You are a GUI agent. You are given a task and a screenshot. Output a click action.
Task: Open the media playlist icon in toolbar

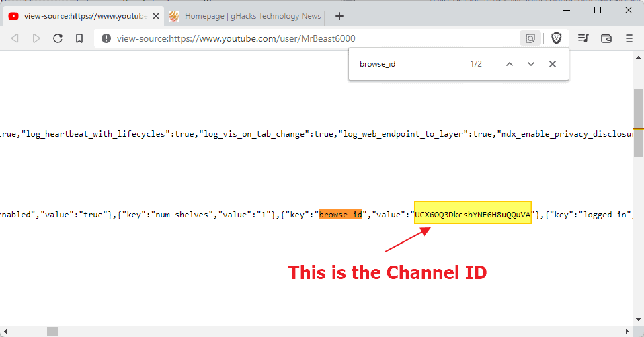coord(583,38)
